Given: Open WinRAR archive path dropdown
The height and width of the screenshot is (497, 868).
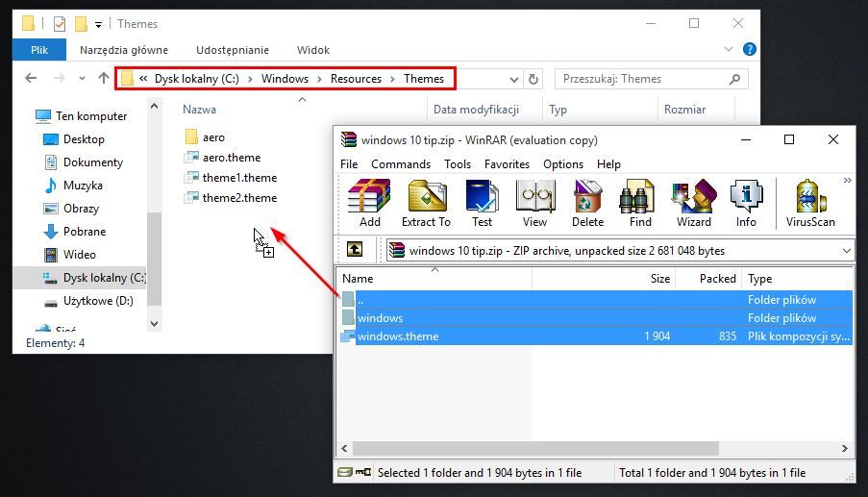Looking at the screenshot, I should tap(847, 251).
